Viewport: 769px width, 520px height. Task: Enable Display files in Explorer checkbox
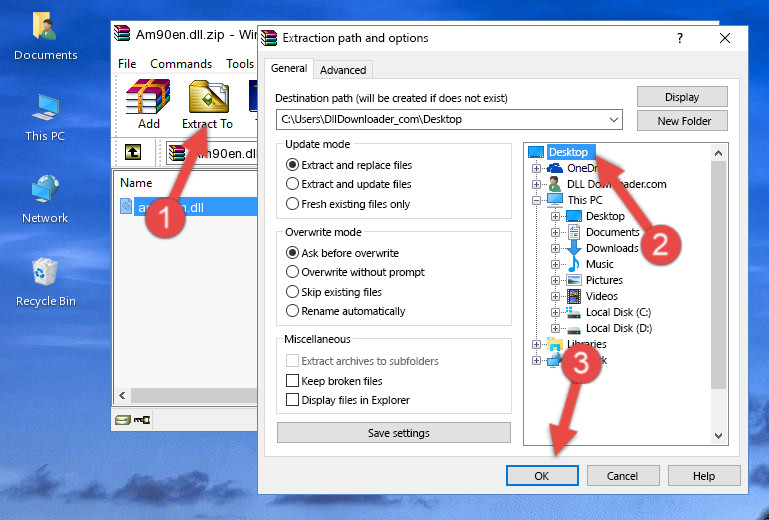tap(292, 400)
